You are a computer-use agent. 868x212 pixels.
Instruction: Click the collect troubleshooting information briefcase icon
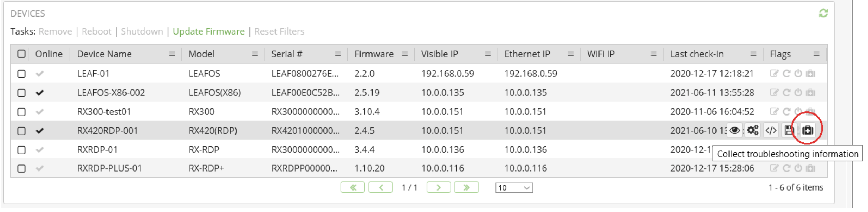click(x=808, y=131)
